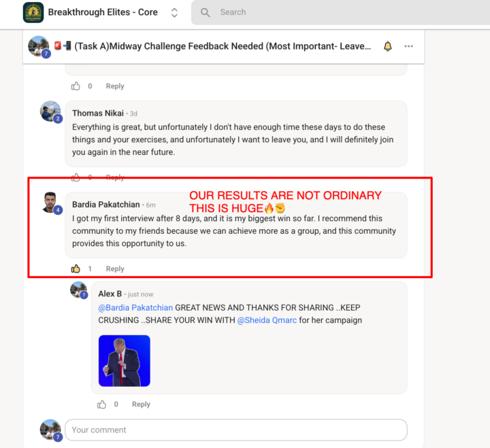Image resolution: width=490 pixels, height=448 pixels.
Task: Click the 6m timestamp on Bardia's comment
Action: pos(150,205)
